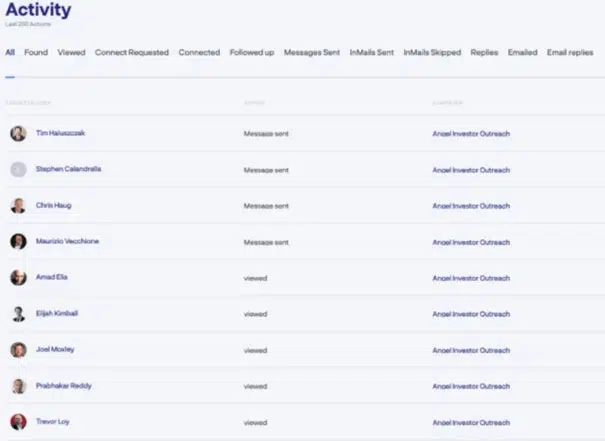Switch to the Followed up tab
Image resolution: width=605 pixels, height=441 pixels.
click(x=252, y=52)
